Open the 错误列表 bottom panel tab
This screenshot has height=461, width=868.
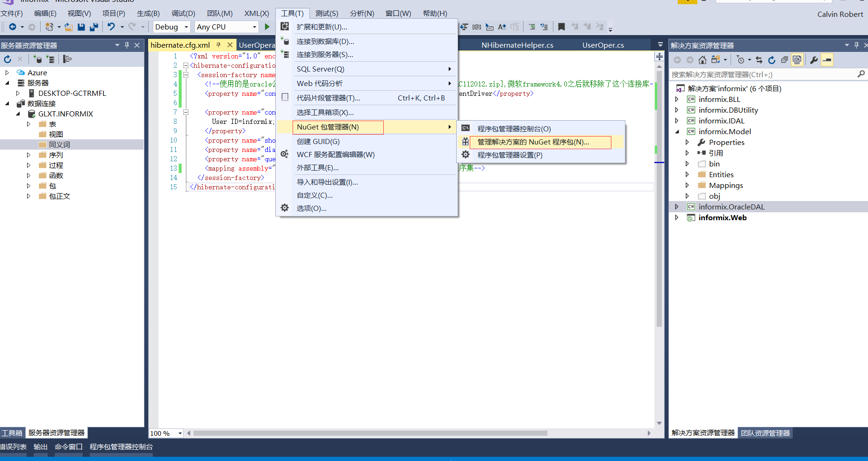click(x=13, y=447)
